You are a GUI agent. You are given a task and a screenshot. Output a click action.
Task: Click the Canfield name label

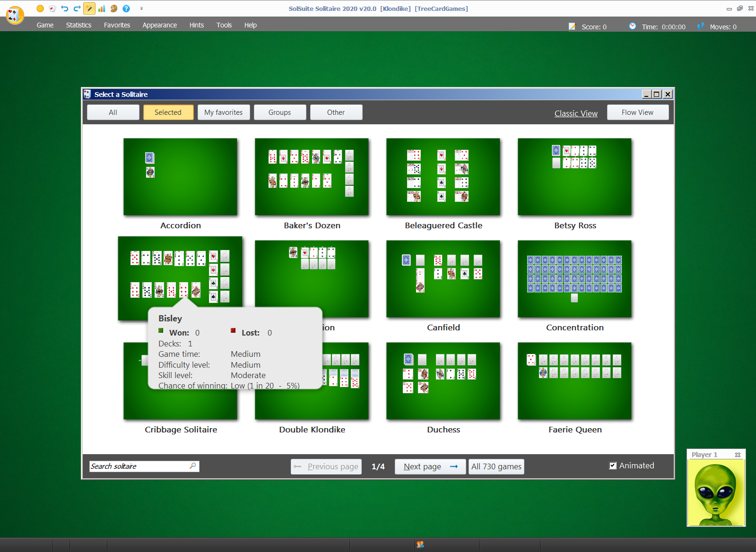tap(443, 328)
